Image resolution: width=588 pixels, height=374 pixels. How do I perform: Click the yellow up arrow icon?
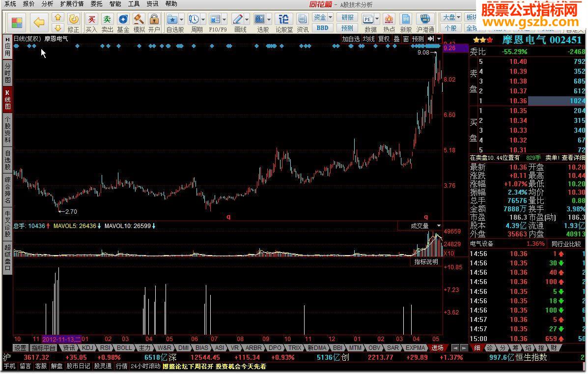pos(57,17)
